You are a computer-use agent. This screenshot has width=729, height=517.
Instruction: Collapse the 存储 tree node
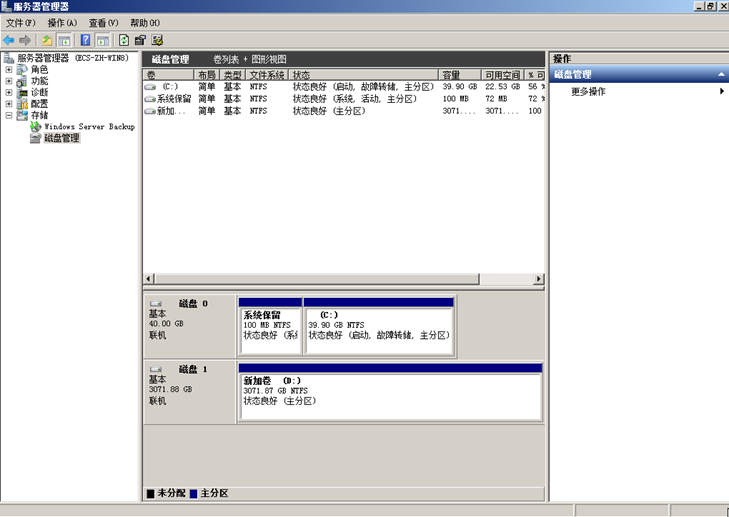click(9, 115)
